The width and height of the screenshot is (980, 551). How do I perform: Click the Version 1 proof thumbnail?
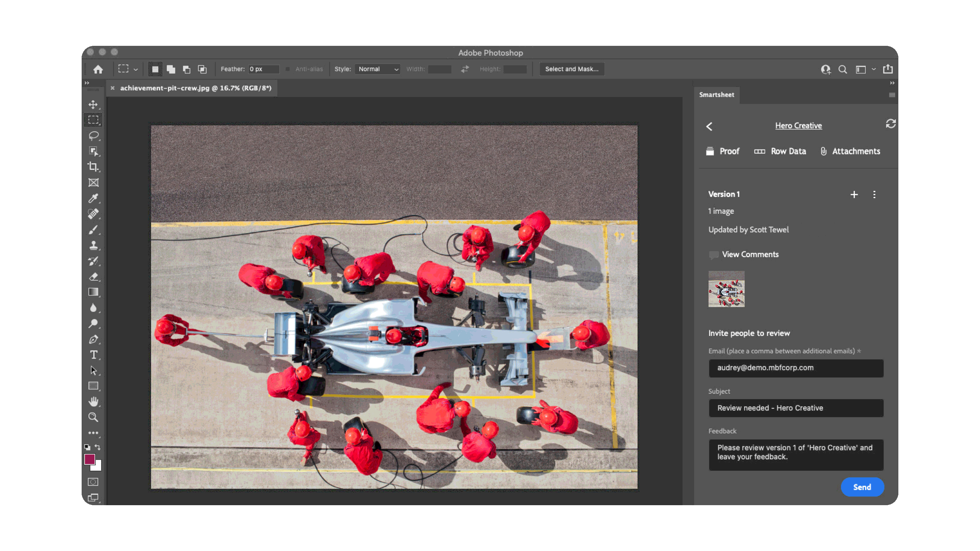pyautogui.click(x=726, y=289)
